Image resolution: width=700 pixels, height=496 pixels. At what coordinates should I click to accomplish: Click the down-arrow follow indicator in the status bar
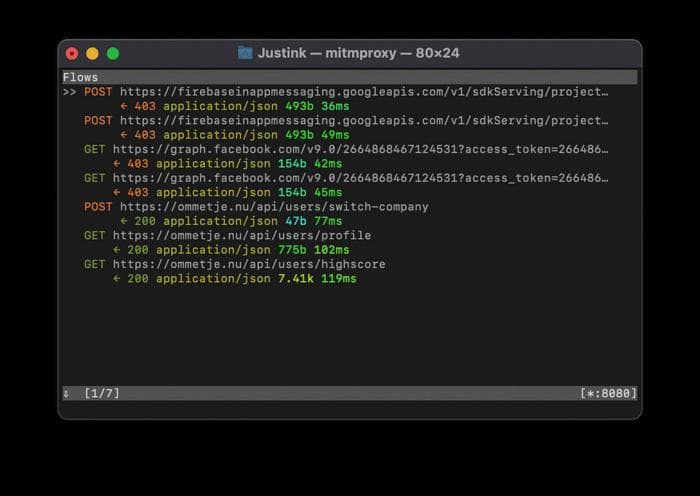(x=66, y=394)
